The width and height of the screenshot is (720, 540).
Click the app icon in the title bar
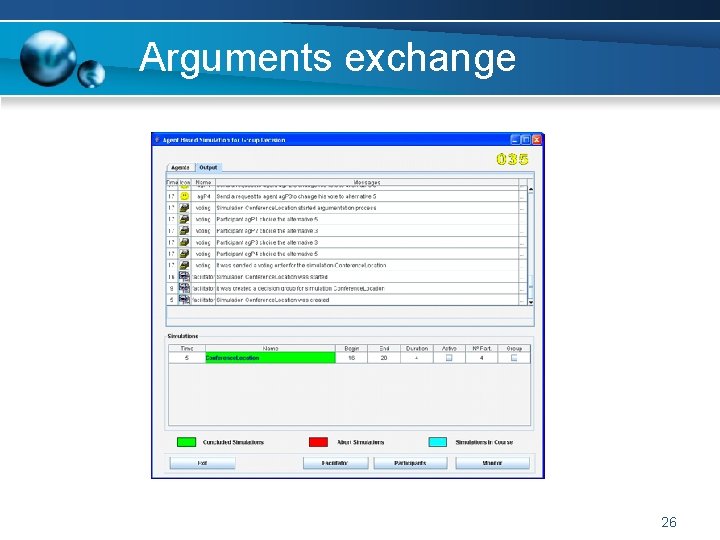pos(157,140)
